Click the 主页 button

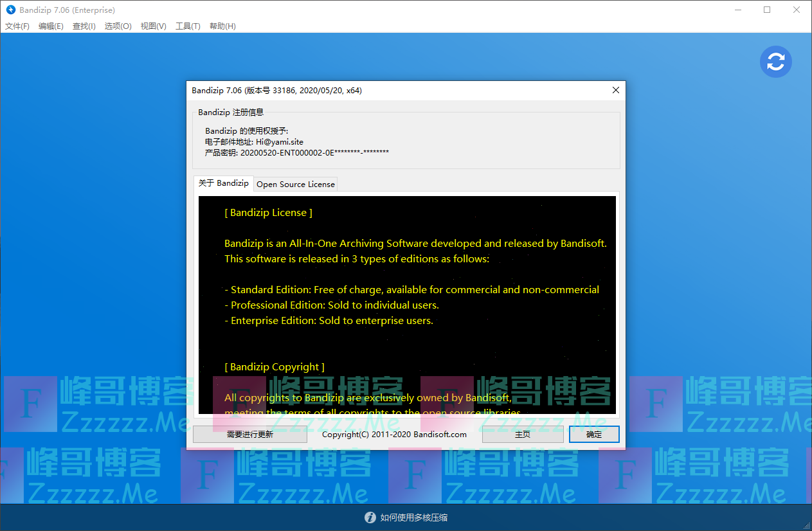point(523,435)
